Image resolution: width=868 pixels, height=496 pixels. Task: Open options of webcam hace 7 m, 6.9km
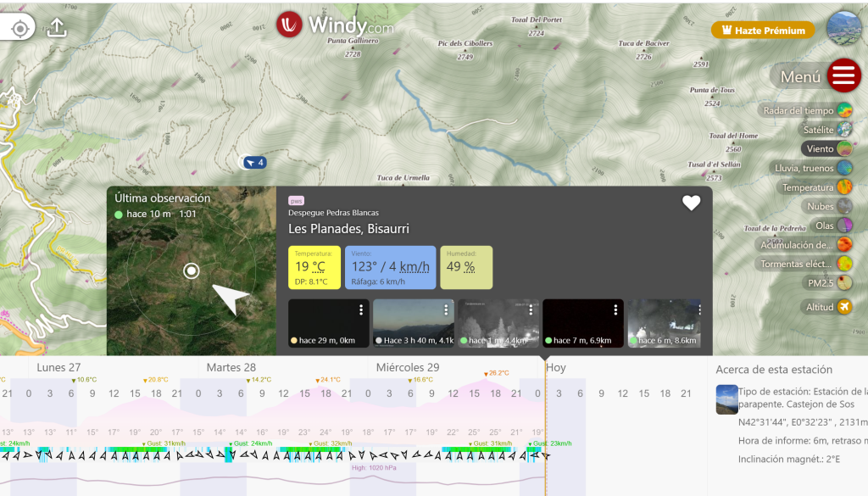tap(615, 310)
